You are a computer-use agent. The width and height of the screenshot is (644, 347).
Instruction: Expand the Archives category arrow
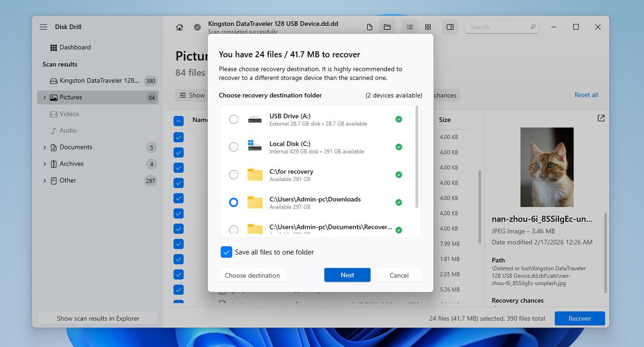click(x=44, y=164)
